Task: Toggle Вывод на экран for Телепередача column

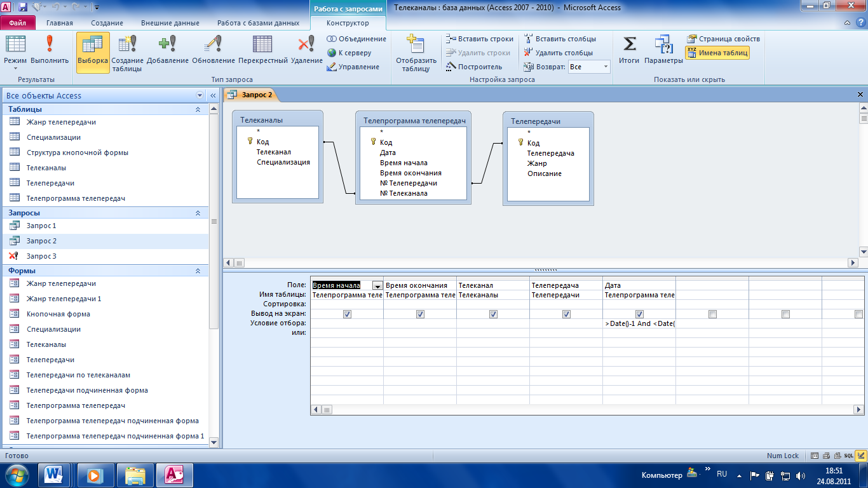Action: coord(566,314)
